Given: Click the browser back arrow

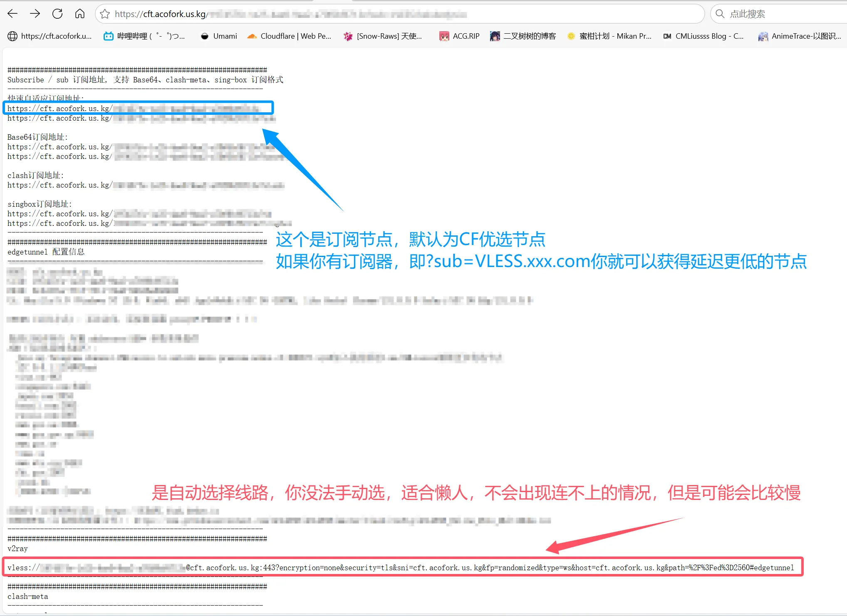Looking at the screenshot, I should [12, 14].
